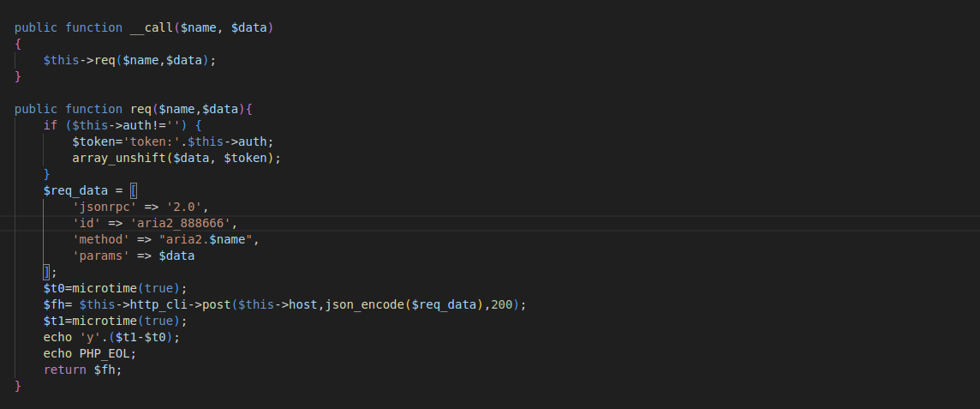
Task: Click the opening bracket after $req_data
Action: pos(134,190)
